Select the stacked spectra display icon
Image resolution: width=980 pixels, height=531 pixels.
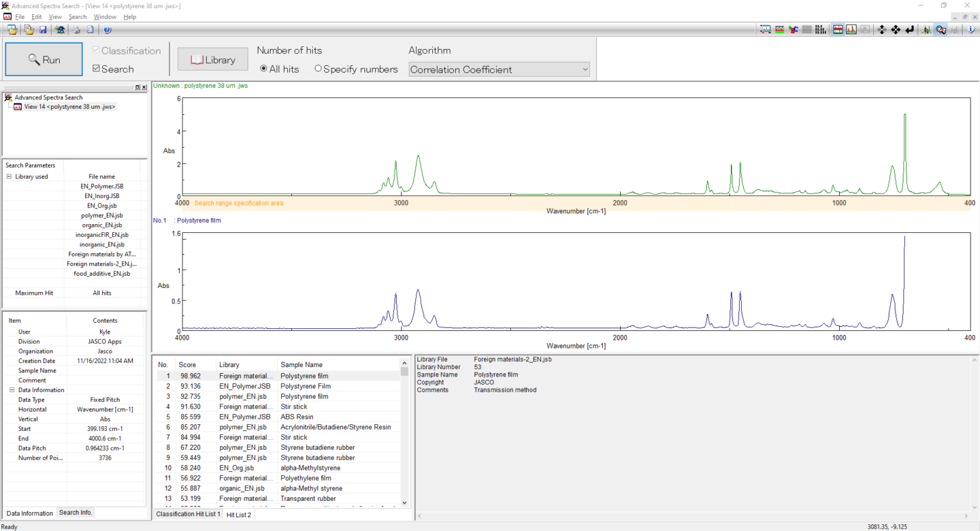838,29
